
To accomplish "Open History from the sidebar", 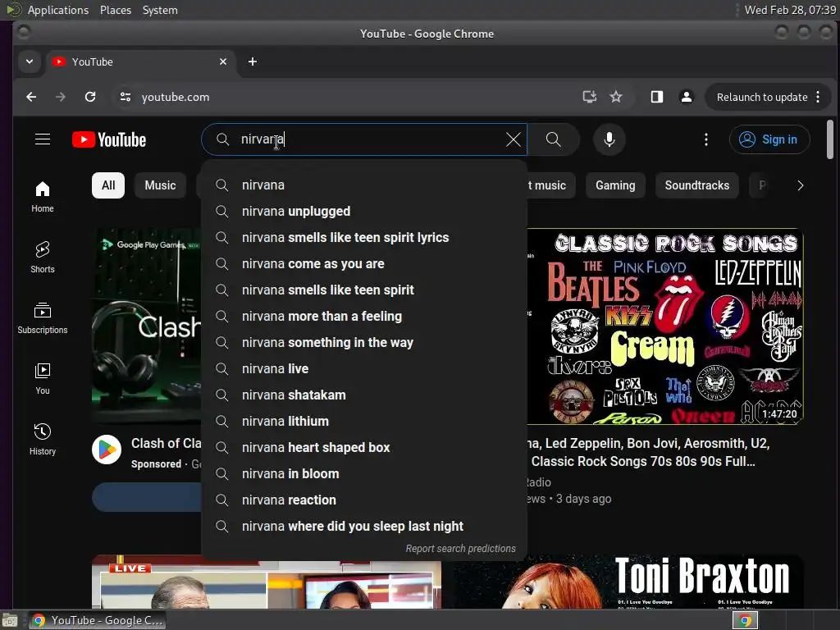I will click(x=43, y=439).
